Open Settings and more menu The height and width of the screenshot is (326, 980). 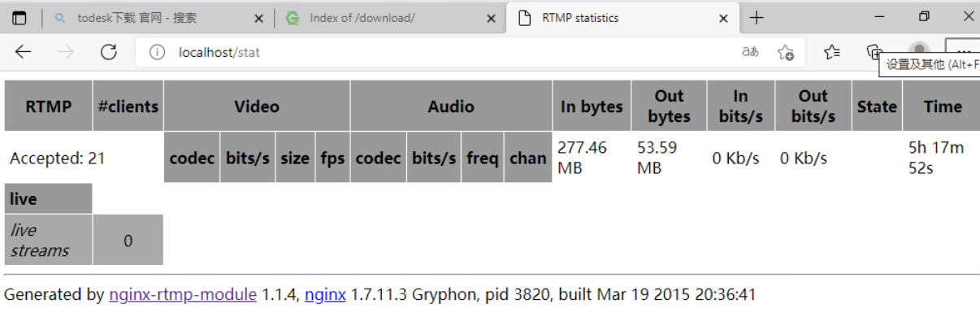tap(963, 49)
